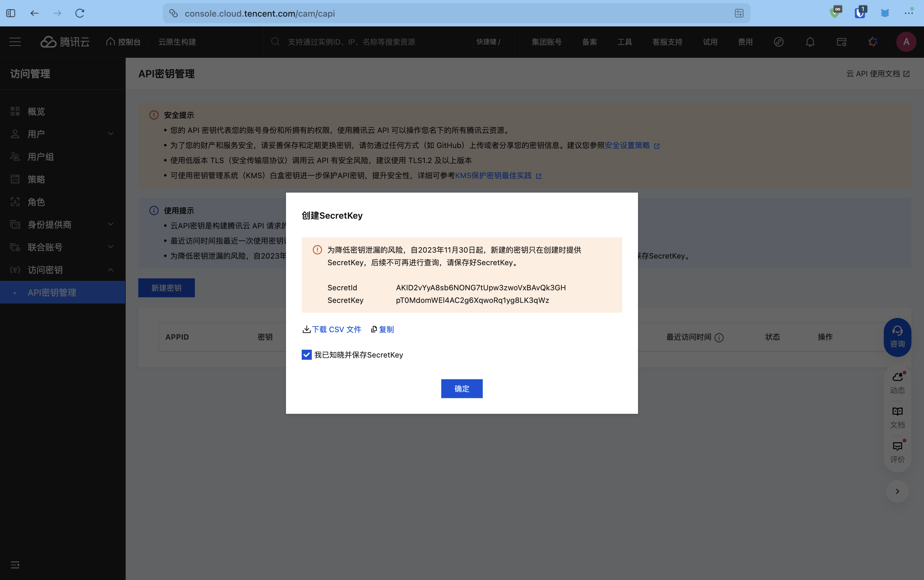Expand 身份提供商 sidebar section
Screen dimensions: 924x580
click(x=111, y=224)
